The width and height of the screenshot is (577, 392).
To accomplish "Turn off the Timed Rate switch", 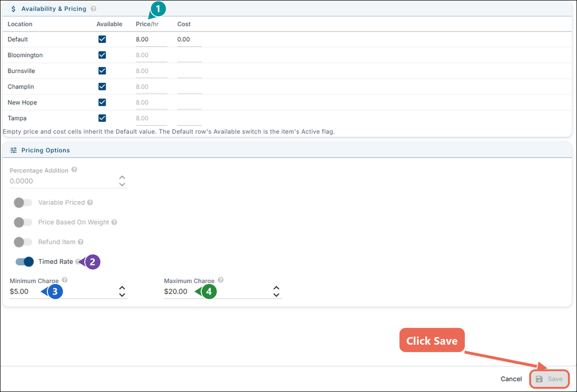I will pyautogui.click(x=24, y=262).
